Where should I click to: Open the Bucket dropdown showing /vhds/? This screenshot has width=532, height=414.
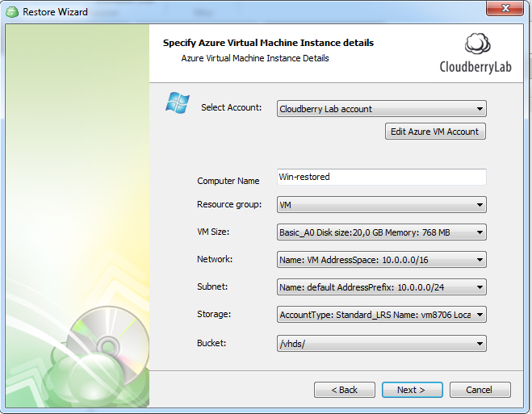point(381,344)
